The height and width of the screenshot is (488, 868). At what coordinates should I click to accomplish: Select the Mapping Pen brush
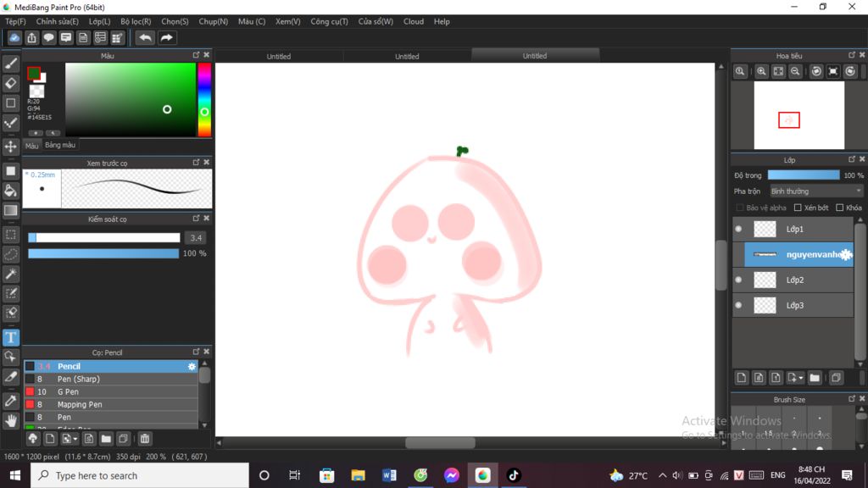pyautogui.click(x=111, y=404)
